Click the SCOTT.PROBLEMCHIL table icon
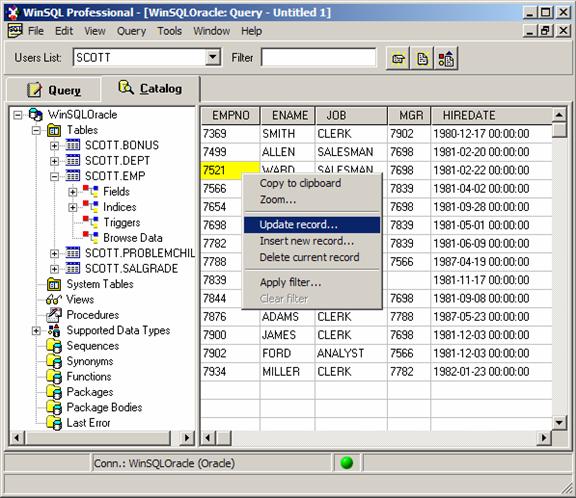Screen dimensions: 576x498 tap(73, 253)
